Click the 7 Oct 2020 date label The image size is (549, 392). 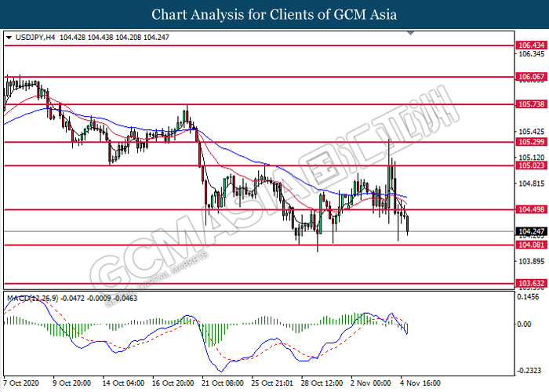click(21, 383)
